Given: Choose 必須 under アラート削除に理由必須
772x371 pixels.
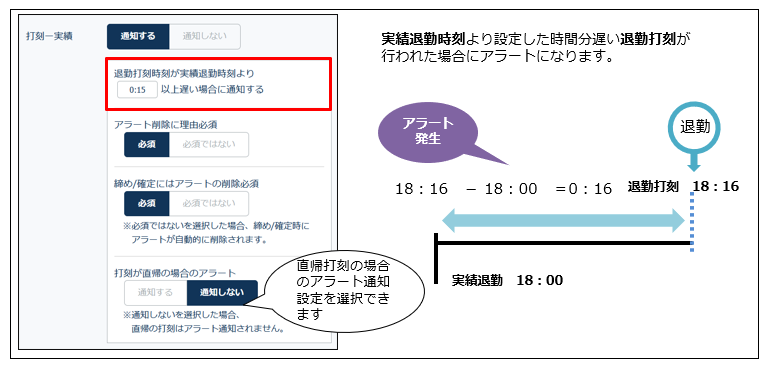Looking at the screenshot, I should pyautogui.click(x=147, y=145).
